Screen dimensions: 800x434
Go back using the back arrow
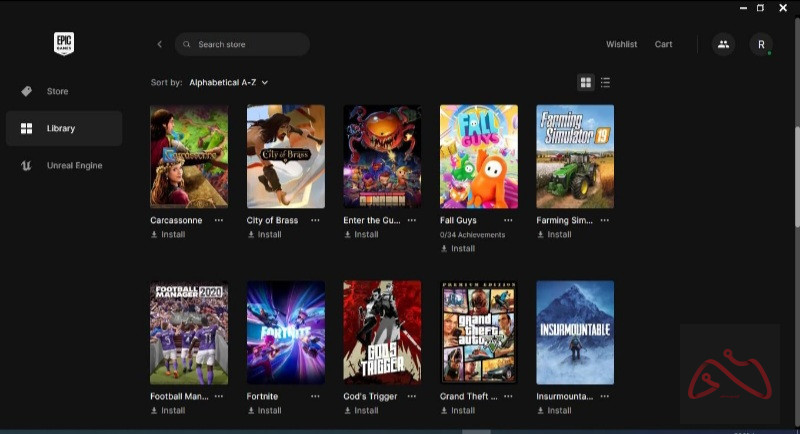click(x=159, y=44)
